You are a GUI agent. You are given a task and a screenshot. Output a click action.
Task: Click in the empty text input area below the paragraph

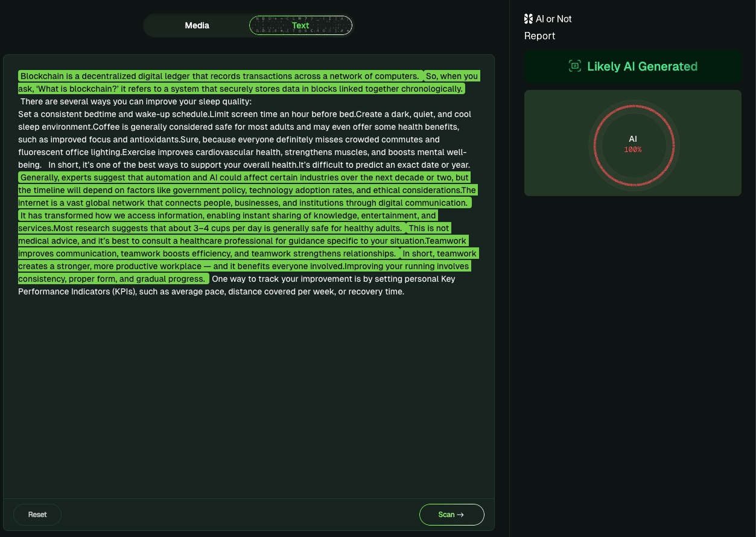point(249,398)
